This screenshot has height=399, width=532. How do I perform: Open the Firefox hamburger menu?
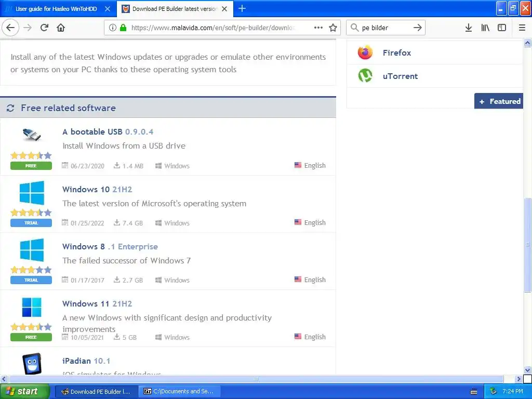[522, 28]
